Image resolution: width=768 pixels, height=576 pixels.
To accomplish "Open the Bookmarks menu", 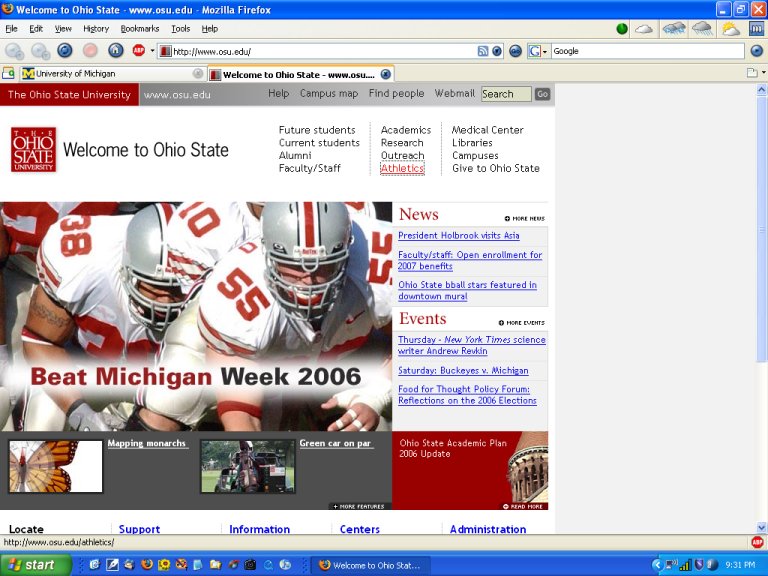I will coord(139,29).
